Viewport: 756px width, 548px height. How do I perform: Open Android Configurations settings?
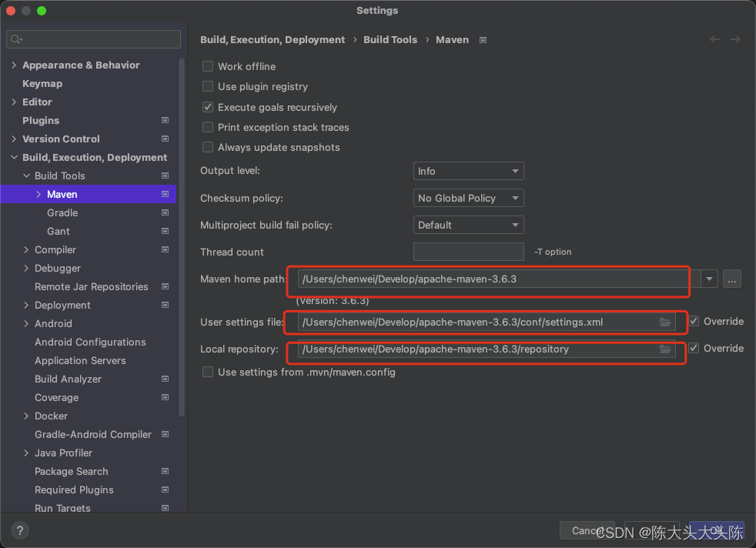(90, 342)
